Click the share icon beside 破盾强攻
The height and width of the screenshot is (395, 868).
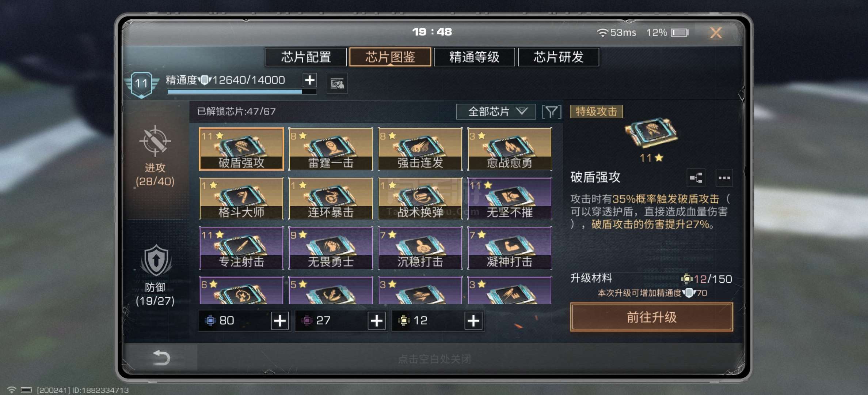[x=696, y=178]
